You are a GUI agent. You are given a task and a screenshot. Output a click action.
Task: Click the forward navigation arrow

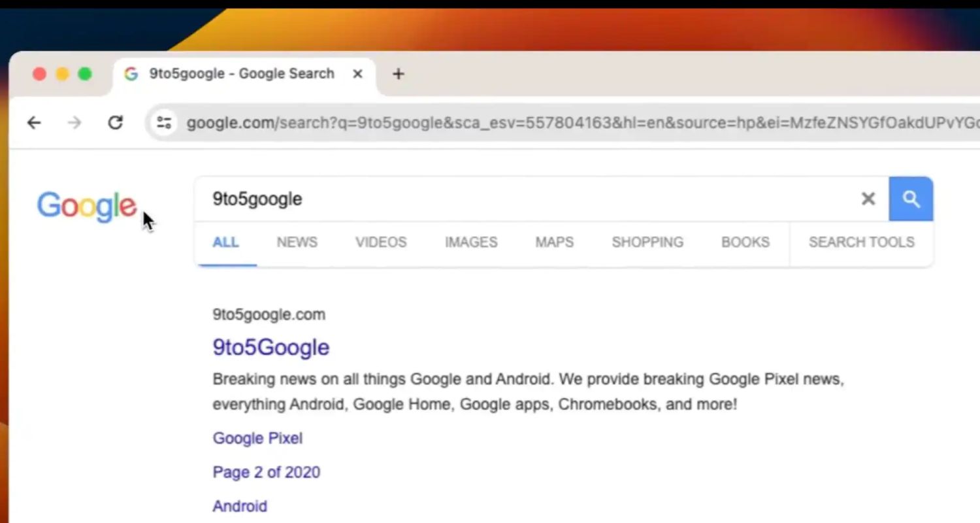(x=74, y=122)
